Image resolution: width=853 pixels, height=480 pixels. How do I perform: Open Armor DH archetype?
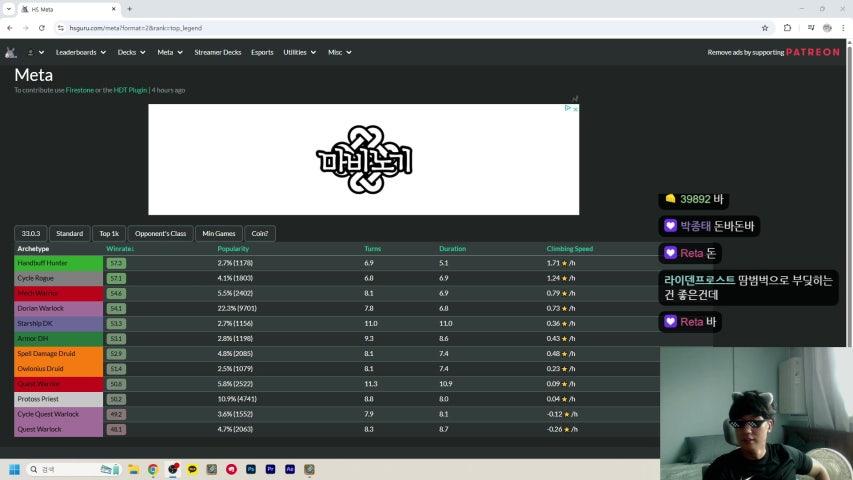pyautogui.click(x=33, y=339)
